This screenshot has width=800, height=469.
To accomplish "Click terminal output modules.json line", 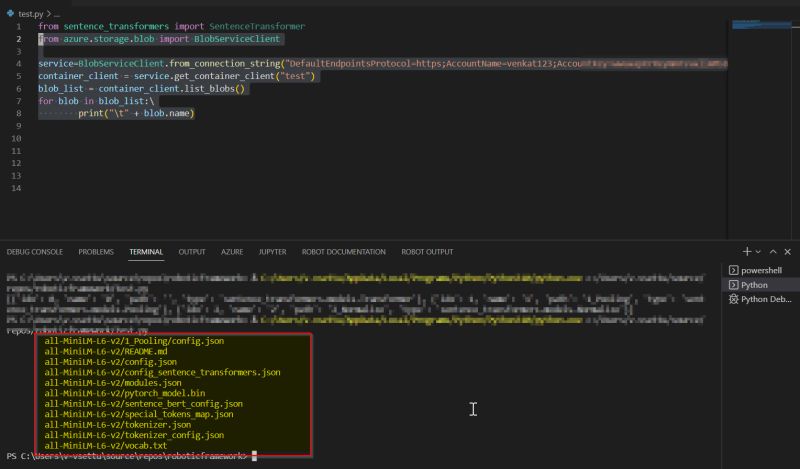I will click(x=113, y=383).
